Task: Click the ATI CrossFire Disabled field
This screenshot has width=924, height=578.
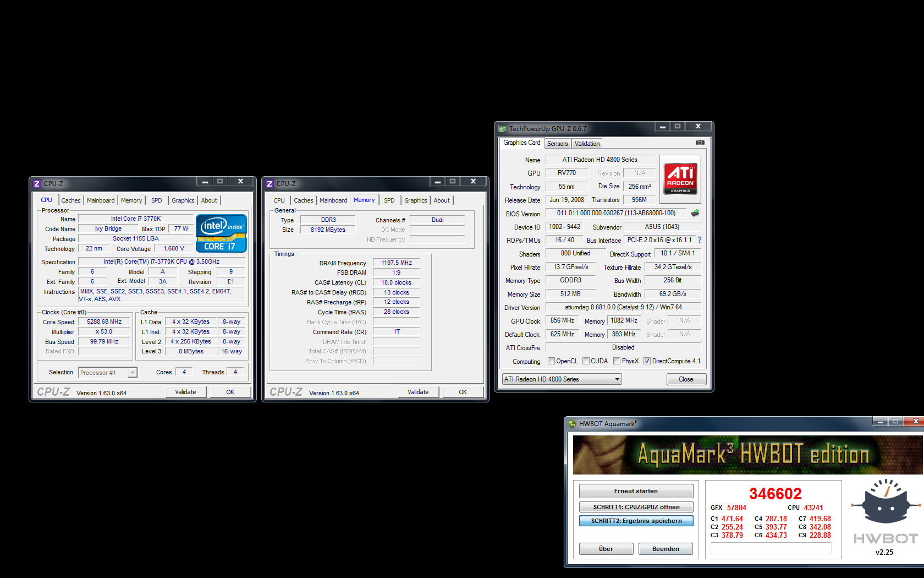Action: (623, 347)
